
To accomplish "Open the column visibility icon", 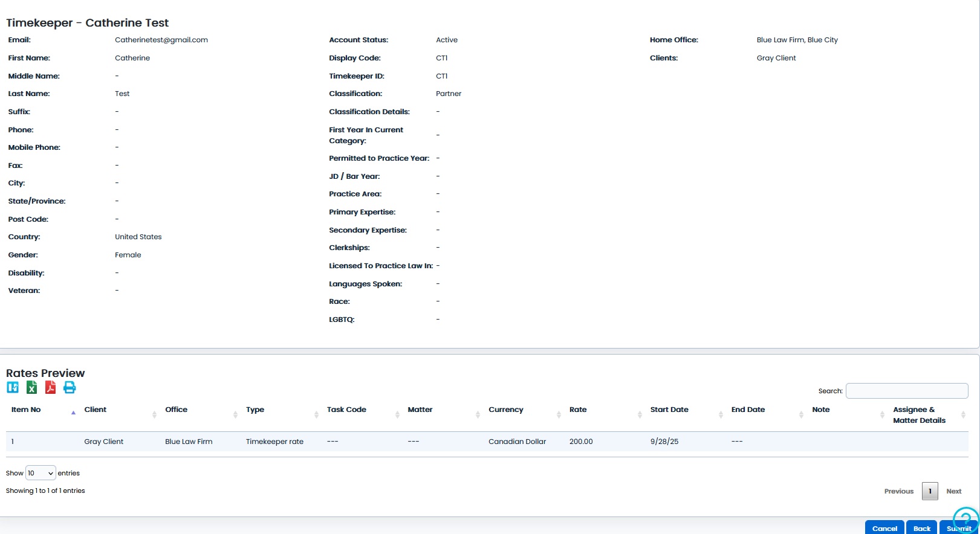I will click(13, 387).
